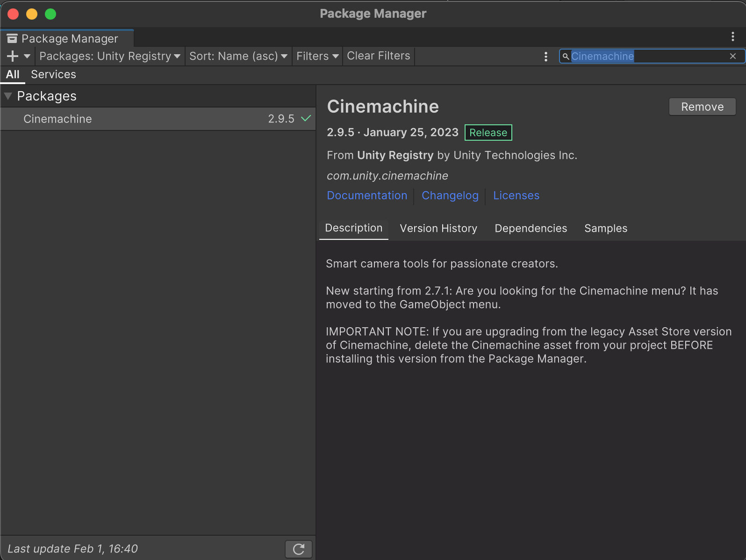
Task: Clear the search field with X icon
Action: [x=733, y=56]
